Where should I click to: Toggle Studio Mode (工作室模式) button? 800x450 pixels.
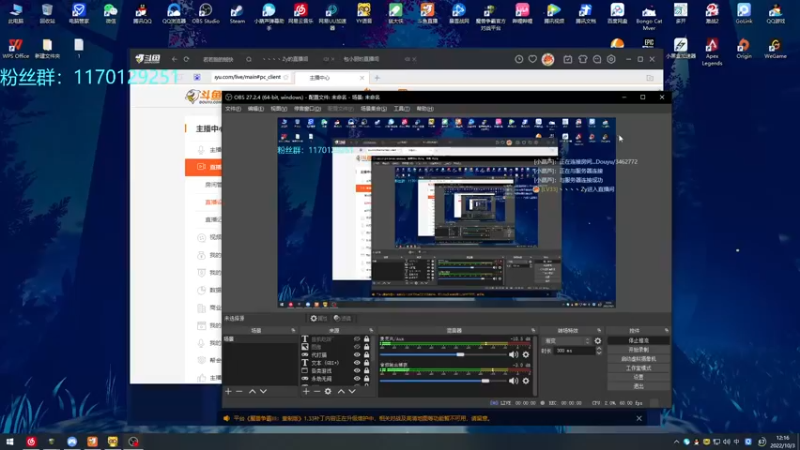pos(638,368)
